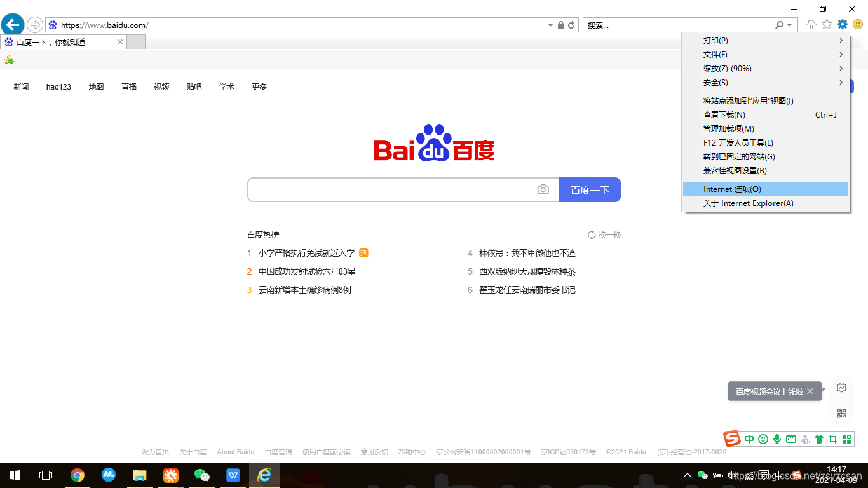Open a new blank tab
The height and width of the screenshot is (488, 868).
tap(136, 42)
